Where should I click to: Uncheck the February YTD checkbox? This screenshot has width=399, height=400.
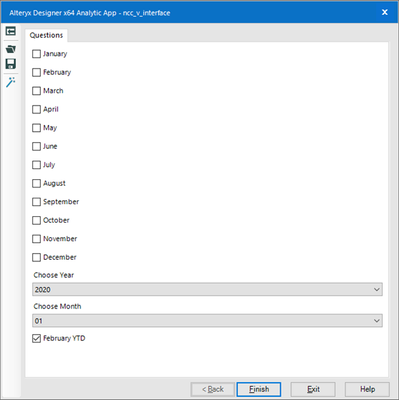point(36,339)
